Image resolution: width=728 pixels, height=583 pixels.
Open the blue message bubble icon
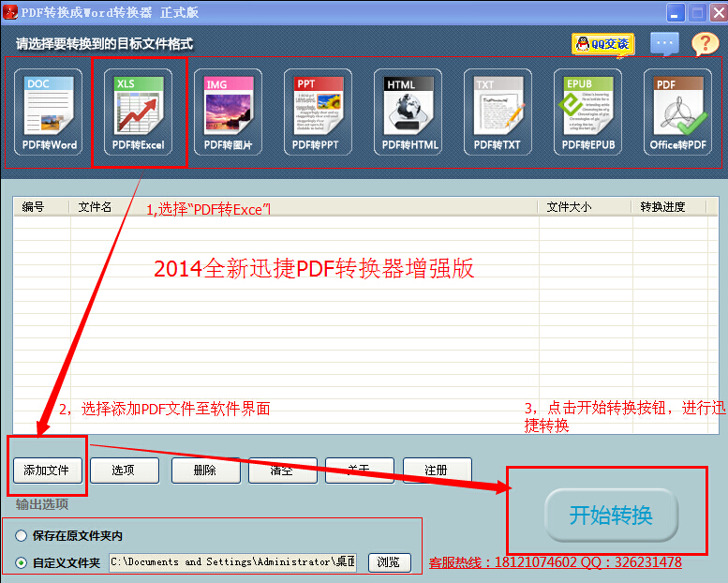(x=664, y=44)
